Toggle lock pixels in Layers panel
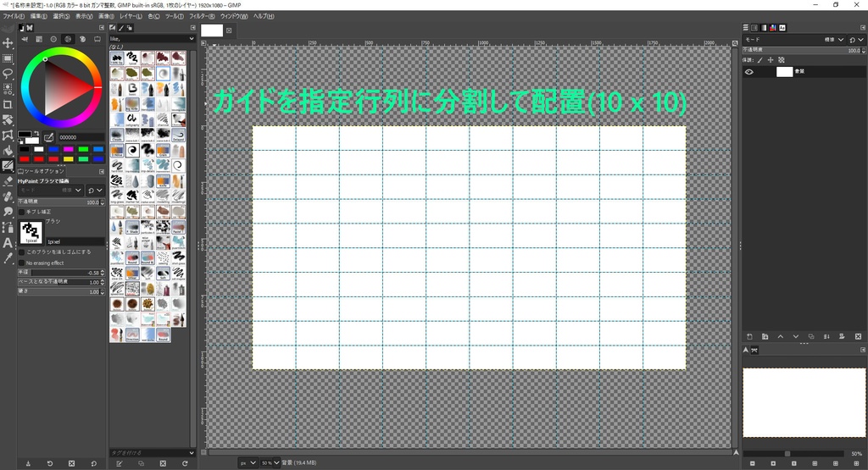The width and height of the screenshot is (868, 470). tap(760, 60)
